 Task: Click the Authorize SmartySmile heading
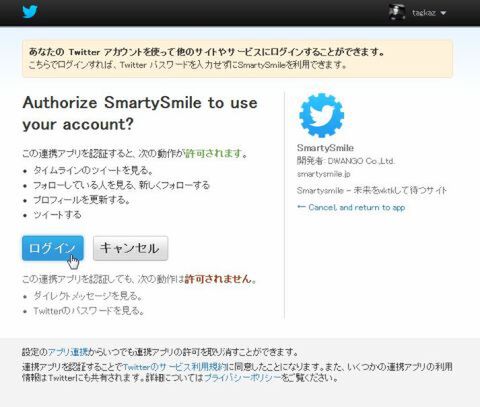click(140, 113)
